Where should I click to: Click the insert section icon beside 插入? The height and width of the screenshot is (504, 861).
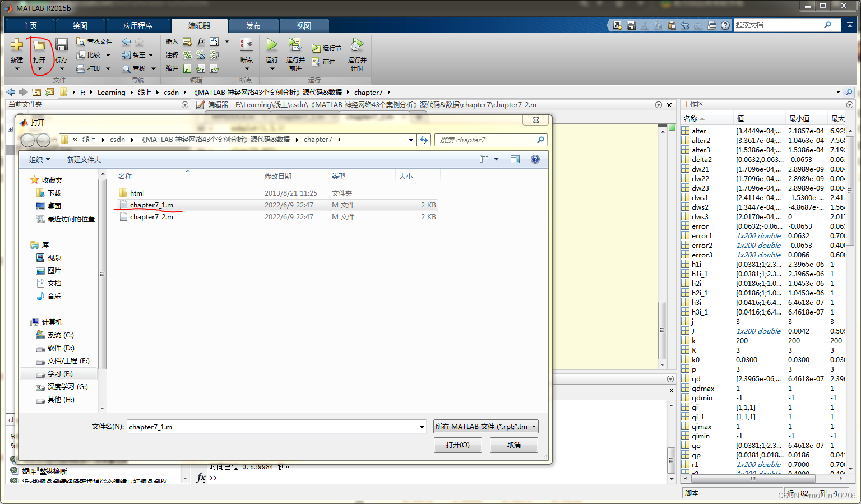[x=187, y=41]
